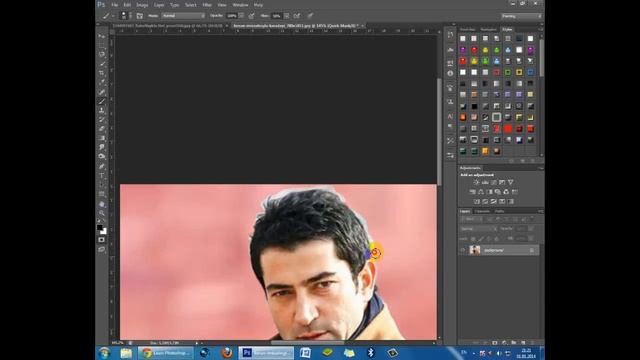The height and width of the screenshot is (360, 640).
Task: Switch to the first document tab
Action: point(169,26)
